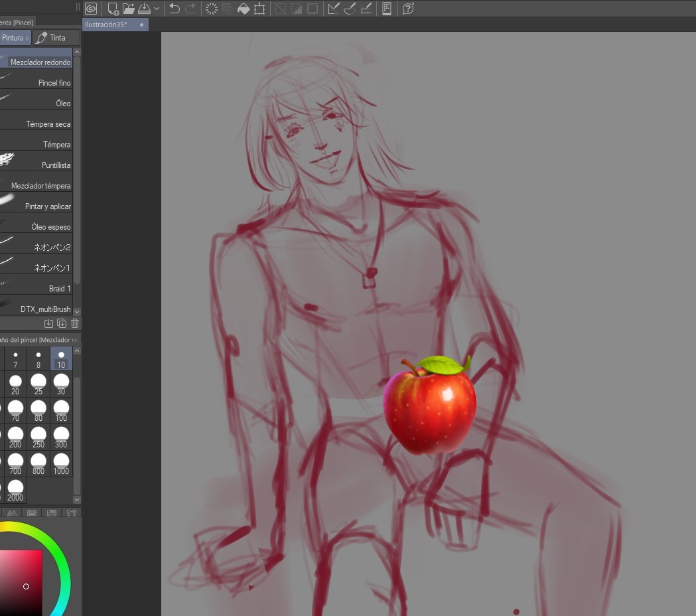Close Ilustración35 using tab dot
The height and width of the screenshot is (616, 696).
[x=141, y=25]
